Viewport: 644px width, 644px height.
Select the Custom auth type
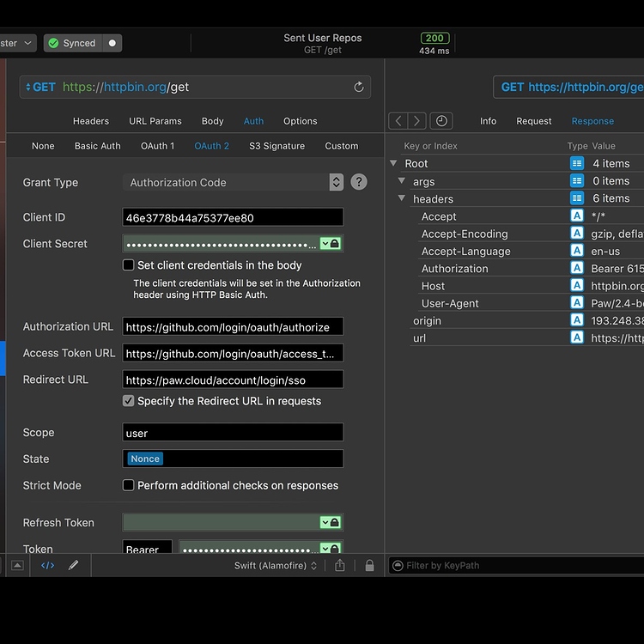pos(341,146)
